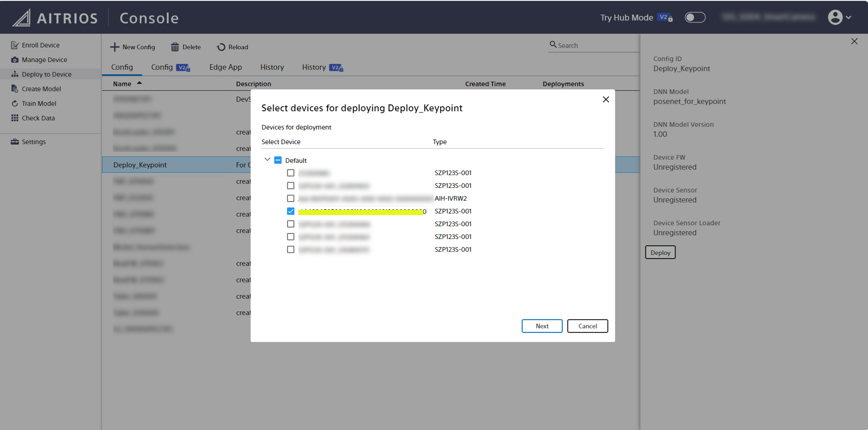Image resolution: width=868 pixels, height=430 pixels.
Task: Uncheck the highlighted selected device checkbox
Action: tap(290, 211)
